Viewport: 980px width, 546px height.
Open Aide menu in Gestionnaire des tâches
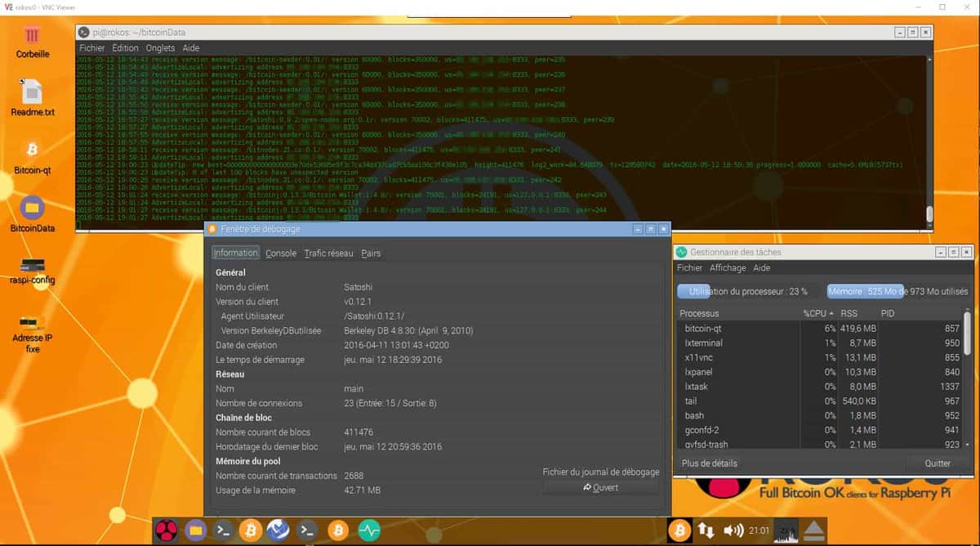[761, 268]
